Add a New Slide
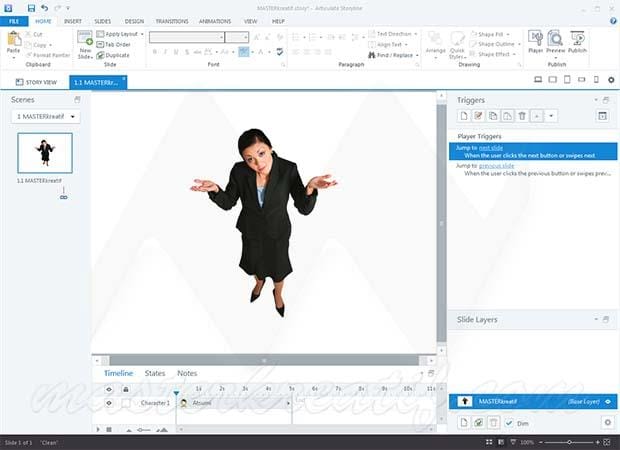The height and width of the screenshot is (450, 620). 85,44
